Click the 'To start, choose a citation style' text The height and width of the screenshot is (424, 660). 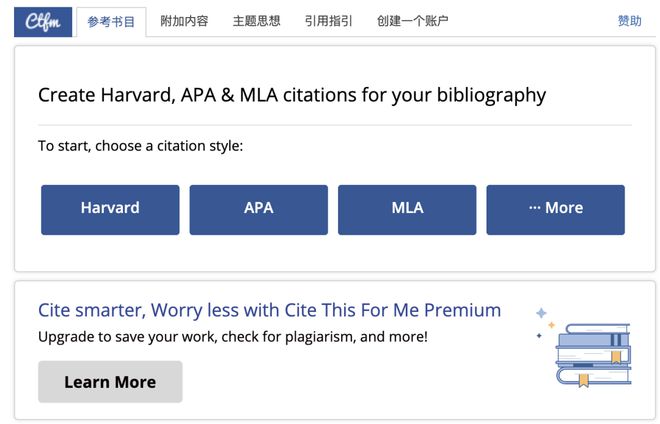140,146
